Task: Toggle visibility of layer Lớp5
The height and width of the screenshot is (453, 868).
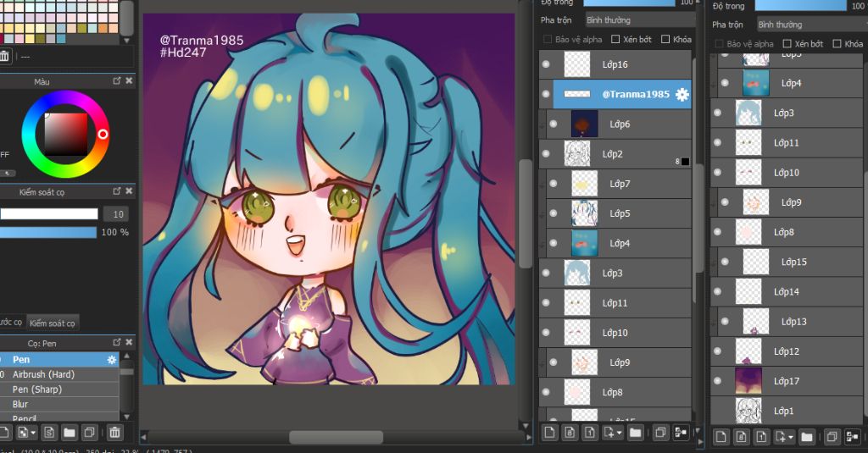Action: coord(554,213)
